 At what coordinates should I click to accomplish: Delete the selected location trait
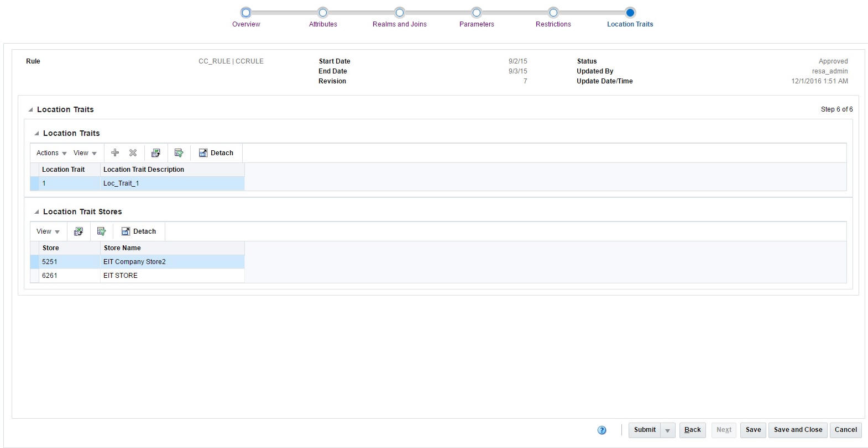pos(133,153)
